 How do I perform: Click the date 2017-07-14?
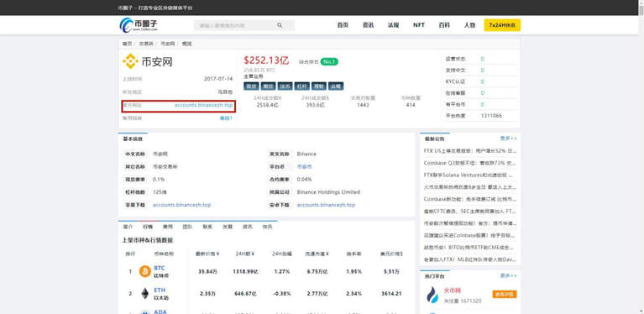(218, 79)
